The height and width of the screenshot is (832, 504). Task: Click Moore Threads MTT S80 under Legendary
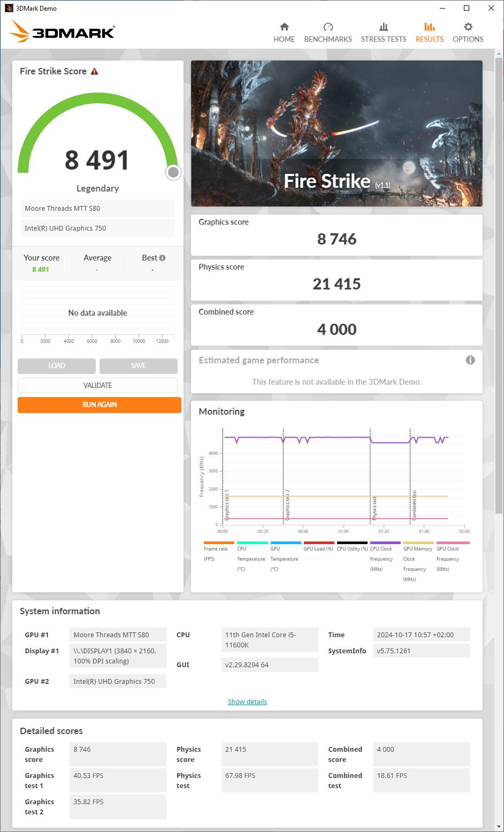[x=97, y=209]
